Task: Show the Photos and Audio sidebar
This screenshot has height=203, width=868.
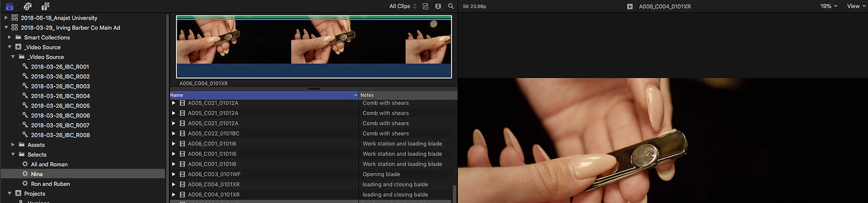Action: [x=28, y=6]
